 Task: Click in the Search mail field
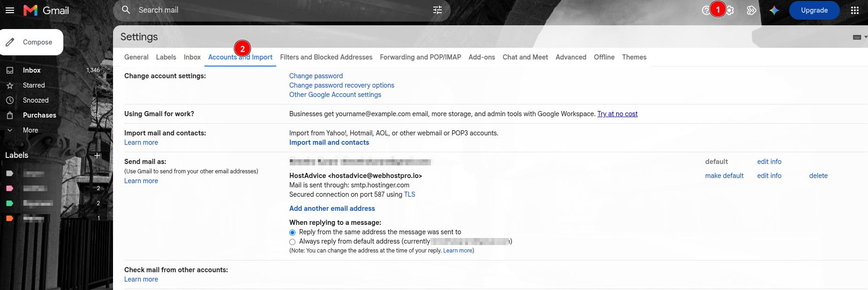(x=281, y=10)
